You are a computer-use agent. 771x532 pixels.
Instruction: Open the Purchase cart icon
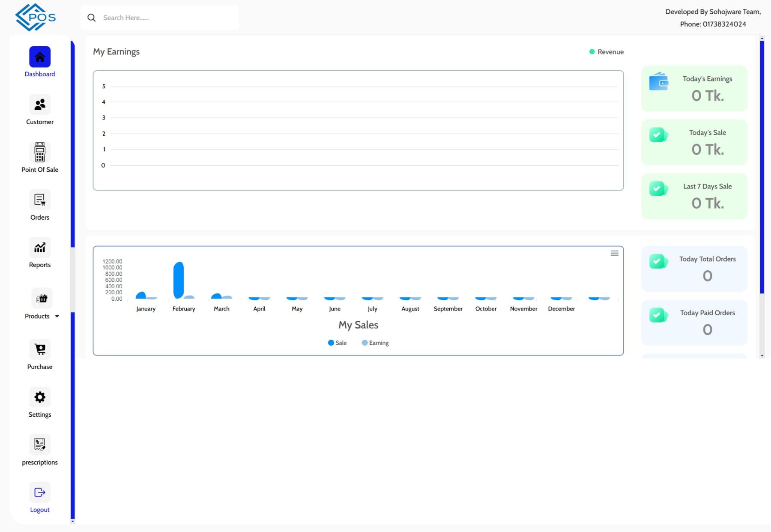40,350
